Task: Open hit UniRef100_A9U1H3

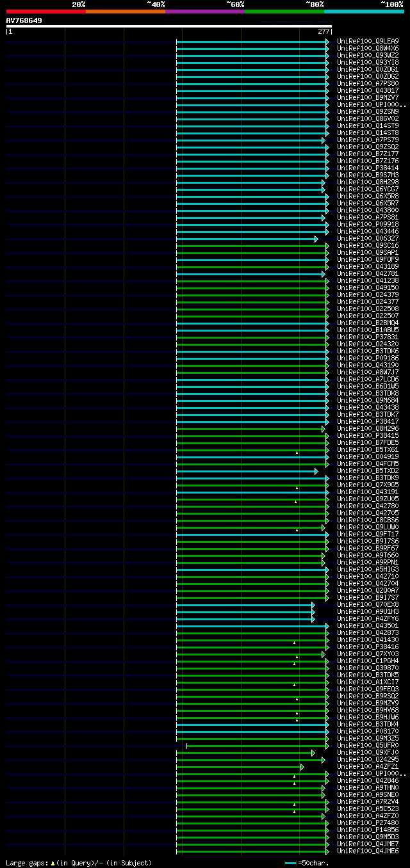Action: coord(368,612)
